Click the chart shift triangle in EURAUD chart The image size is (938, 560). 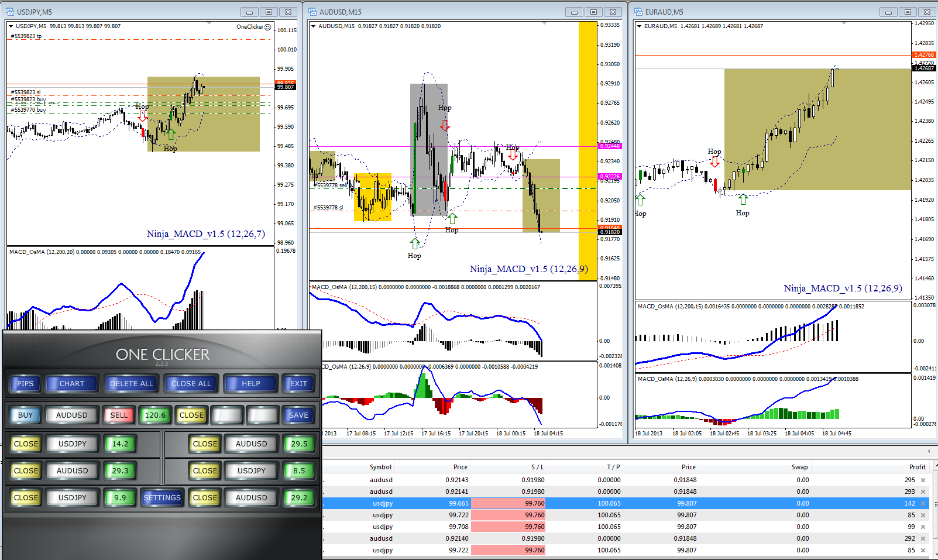point(844,23)
